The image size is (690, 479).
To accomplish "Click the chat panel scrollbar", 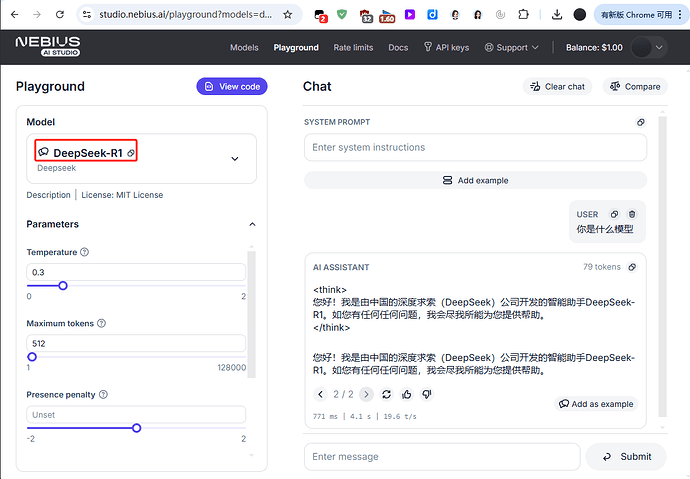I will 662,267.
